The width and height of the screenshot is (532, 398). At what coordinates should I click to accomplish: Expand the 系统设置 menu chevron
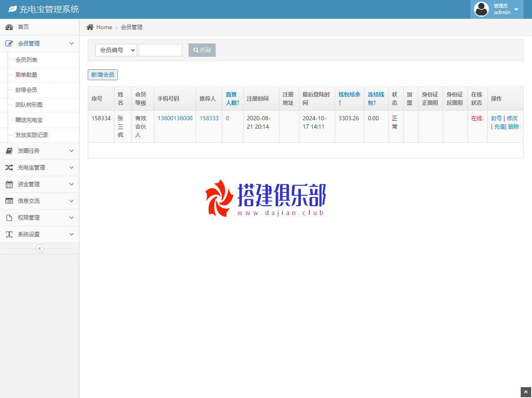[x=71, y=234]
